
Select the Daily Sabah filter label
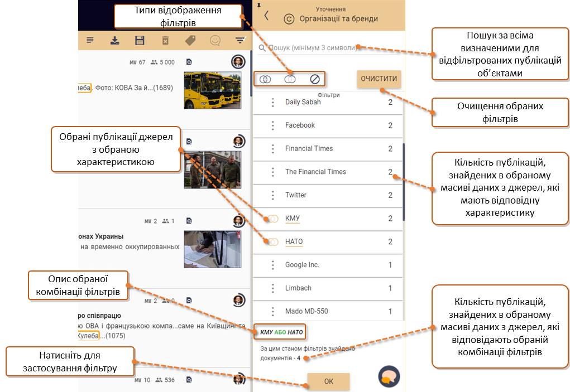tap(303, 102)
